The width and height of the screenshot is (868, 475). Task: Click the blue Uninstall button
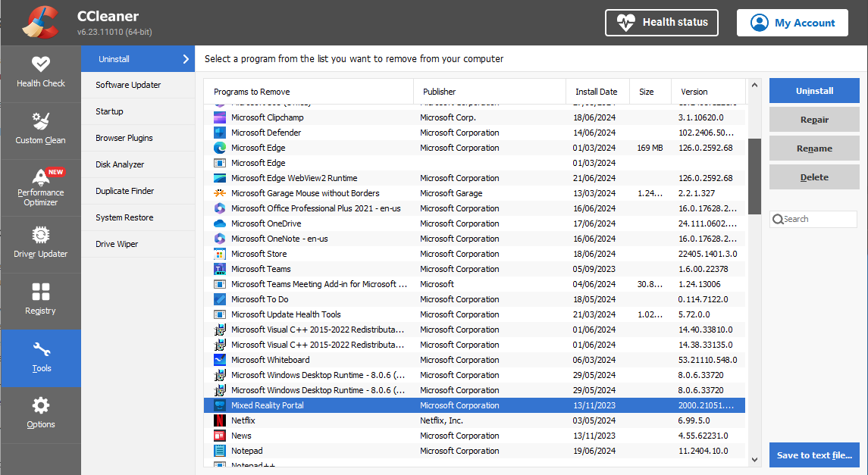814,91
